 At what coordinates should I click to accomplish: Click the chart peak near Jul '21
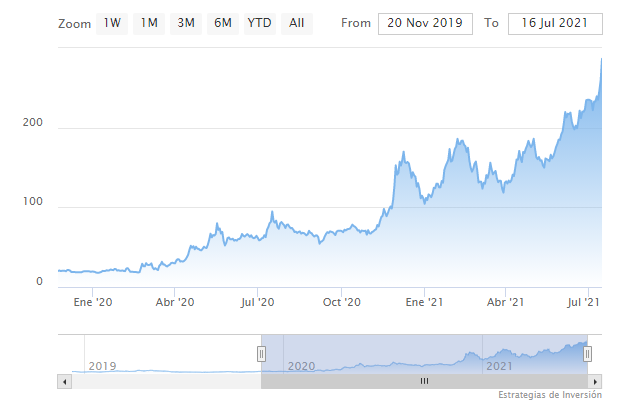[x=601, y=59]
